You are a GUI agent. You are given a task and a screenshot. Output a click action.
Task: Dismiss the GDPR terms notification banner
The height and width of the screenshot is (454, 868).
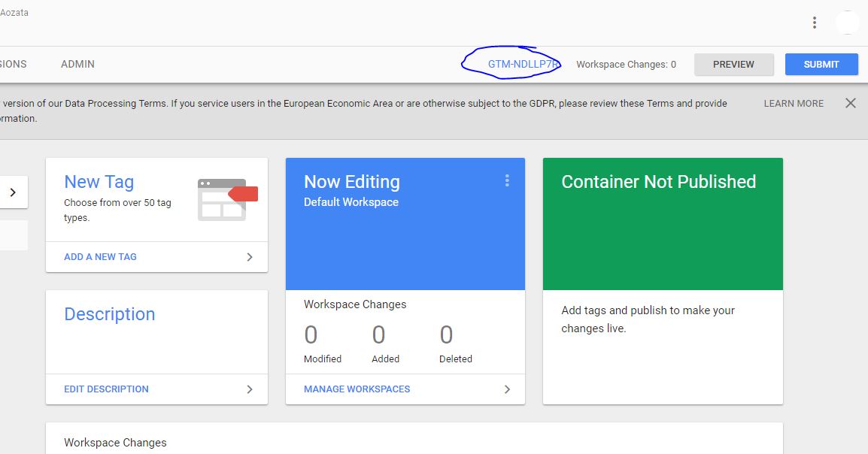tap(851, 103)
